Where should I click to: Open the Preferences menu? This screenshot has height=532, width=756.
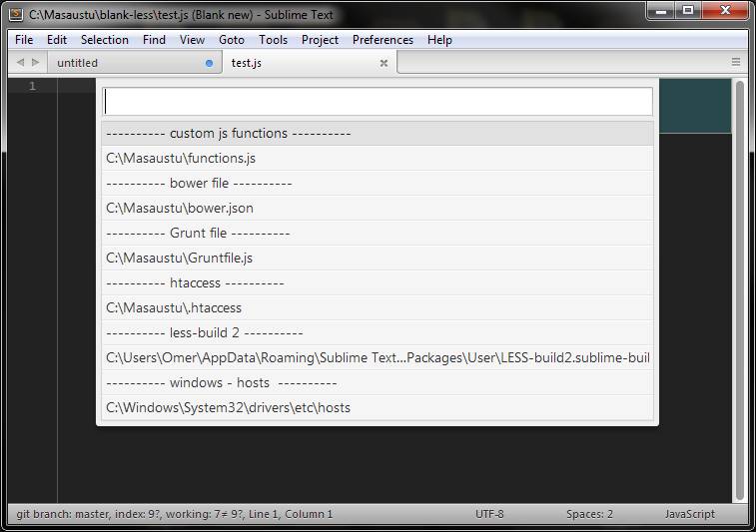tap(382, 40)
